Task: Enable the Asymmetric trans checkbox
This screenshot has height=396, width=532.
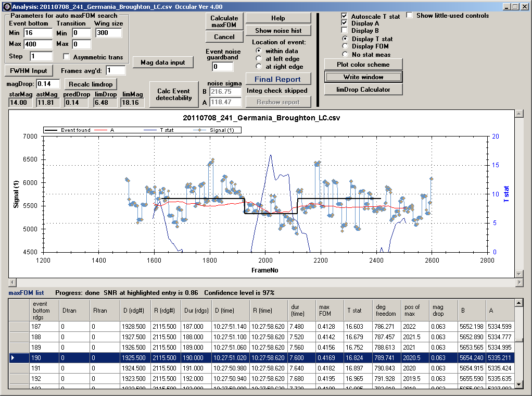Action: (x=66, y=57)
